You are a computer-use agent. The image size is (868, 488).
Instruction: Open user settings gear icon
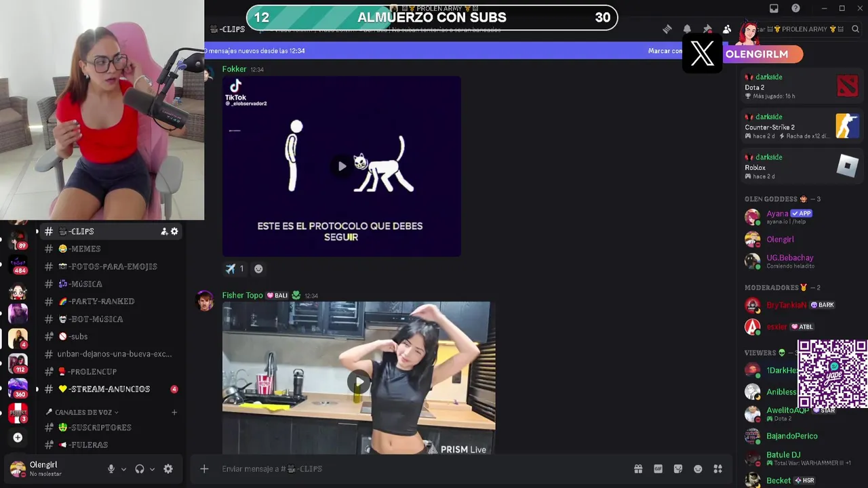168,469
